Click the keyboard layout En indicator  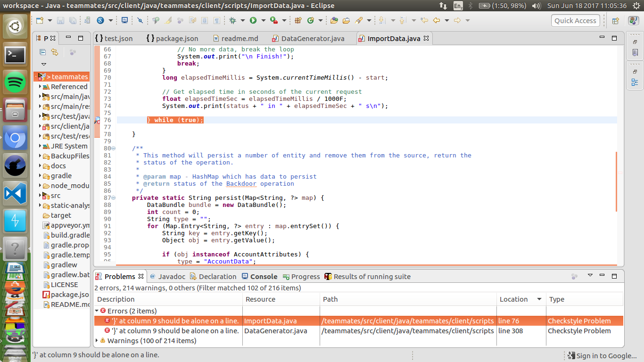tap(458, 6)
